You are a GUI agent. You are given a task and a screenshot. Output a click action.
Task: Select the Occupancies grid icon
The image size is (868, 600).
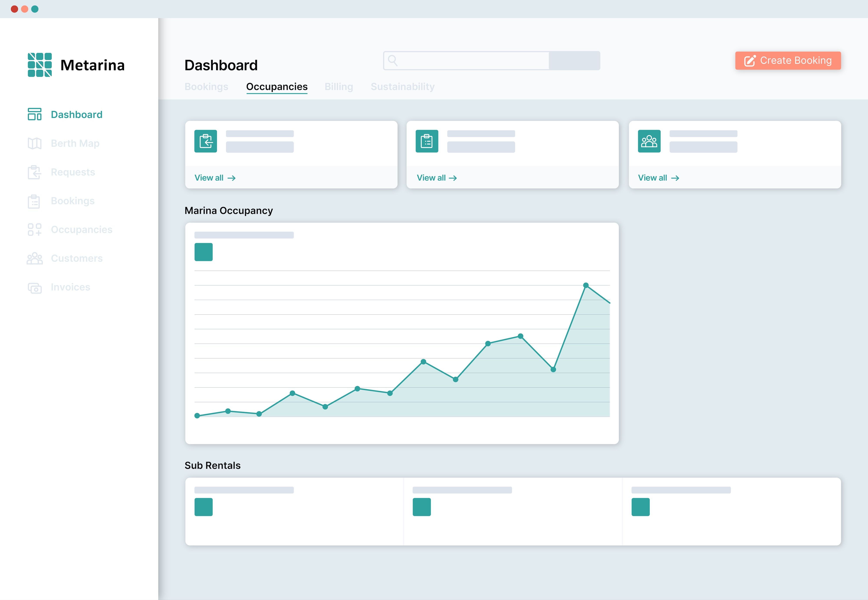pyautogui.click(x=34, y=229)
